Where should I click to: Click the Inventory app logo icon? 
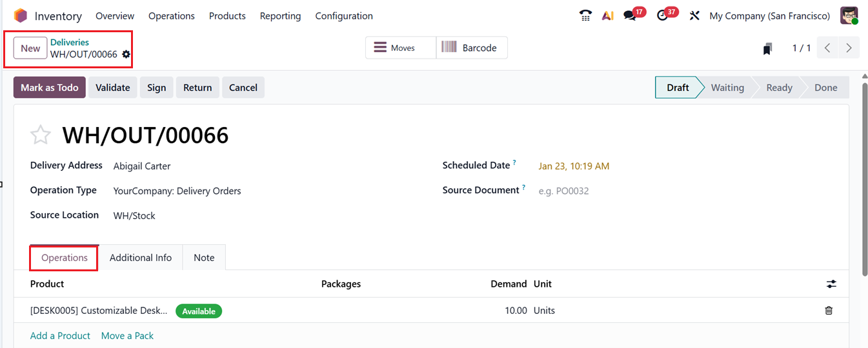click(21, 15)
